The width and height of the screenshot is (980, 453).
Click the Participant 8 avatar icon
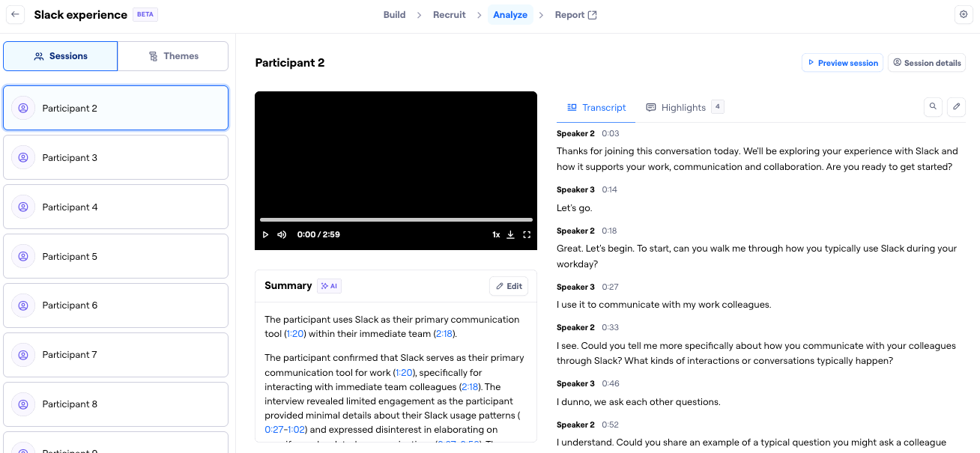point(23,404)
